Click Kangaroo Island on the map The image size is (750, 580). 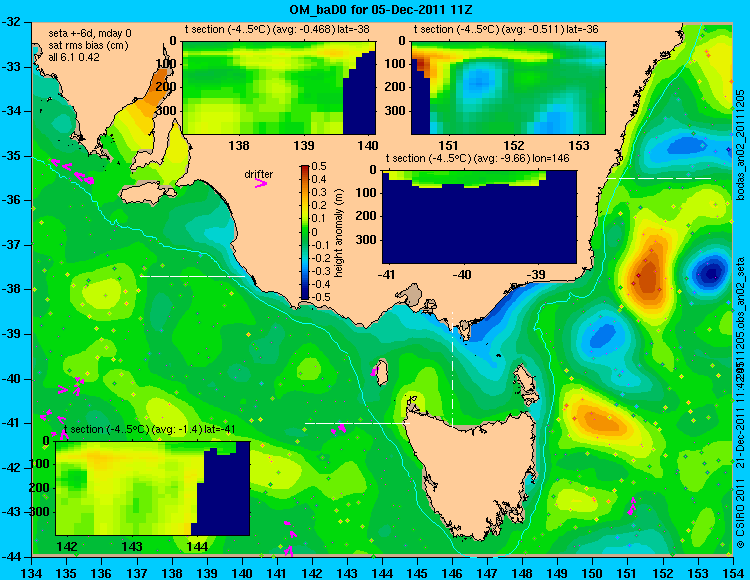point(147,195)
